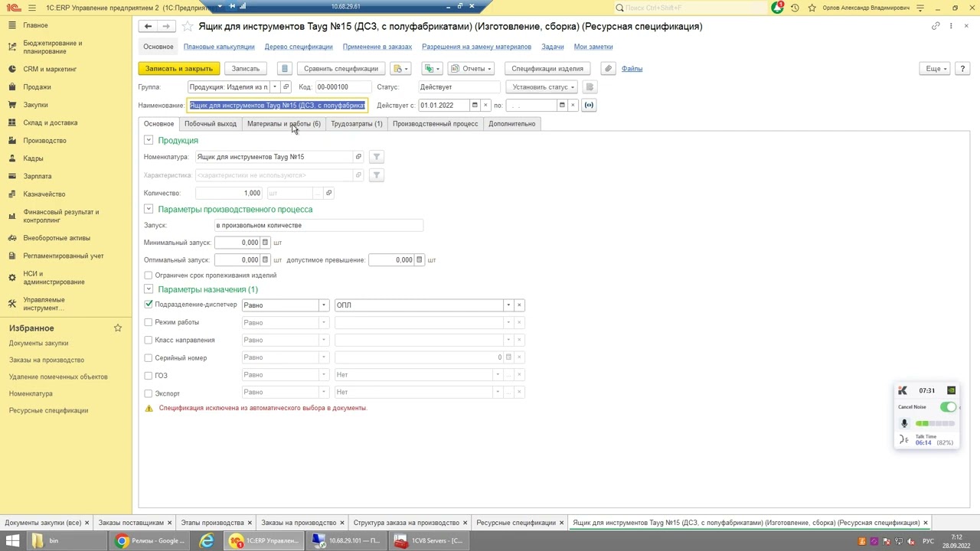This screenshot has width=980, height=551.
Task: Click filter icon next to Номенклатура field
Action: coord(376,157)
